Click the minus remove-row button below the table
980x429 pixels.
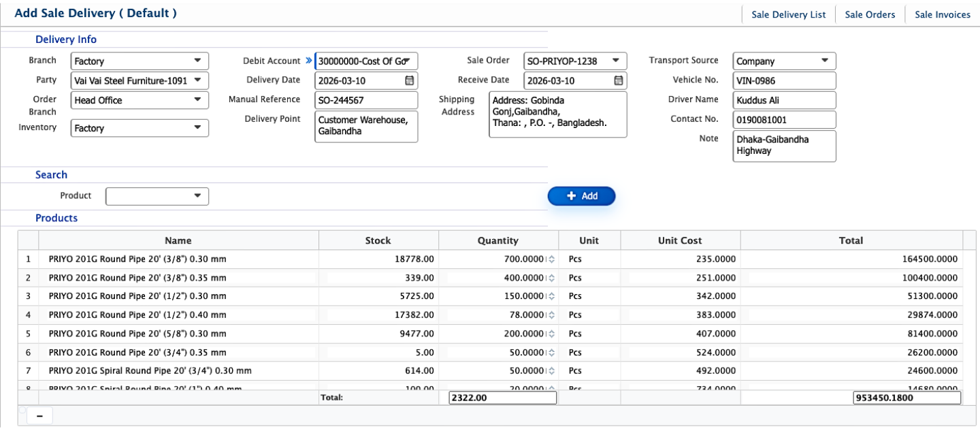click(38, 416)
